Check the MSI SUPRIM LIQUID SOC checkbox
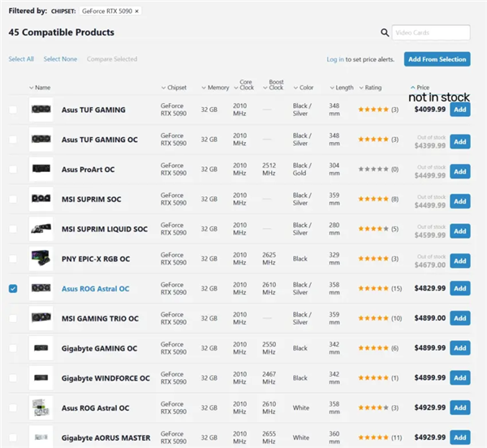 (13, 229)
